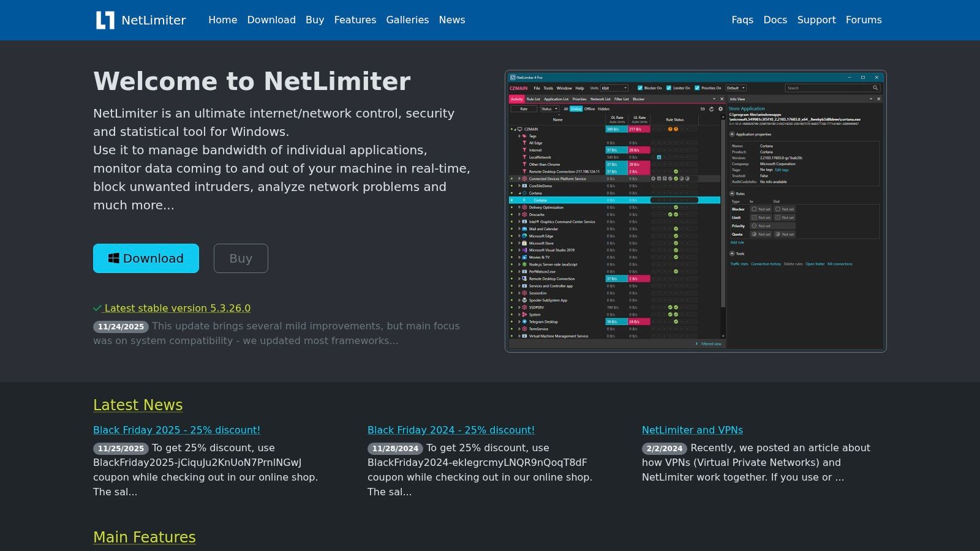Screen dimensions: 980x551
Task: Click the NetLimiter logo in the header
Action: coord(141,20)
